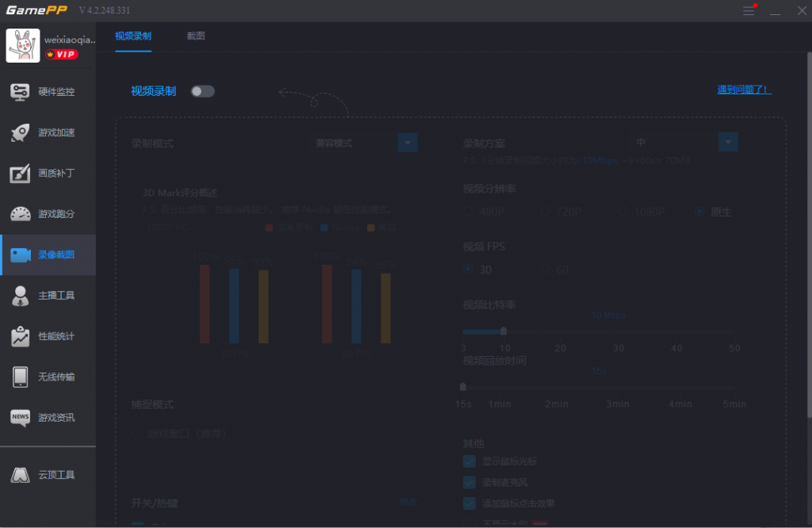Toggle the 录制麦克风 checkbox
The width and height of the screenshot is (812, 528).
(469, 482)
